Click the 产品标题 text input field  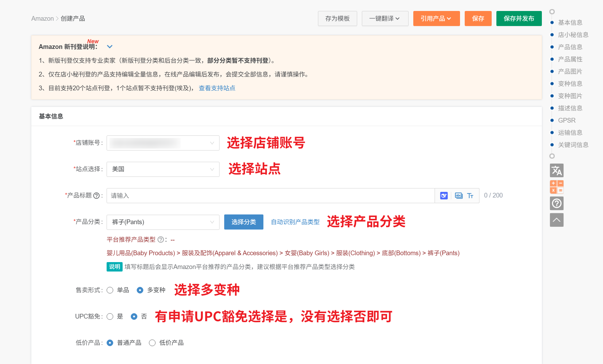pos(270,196)
